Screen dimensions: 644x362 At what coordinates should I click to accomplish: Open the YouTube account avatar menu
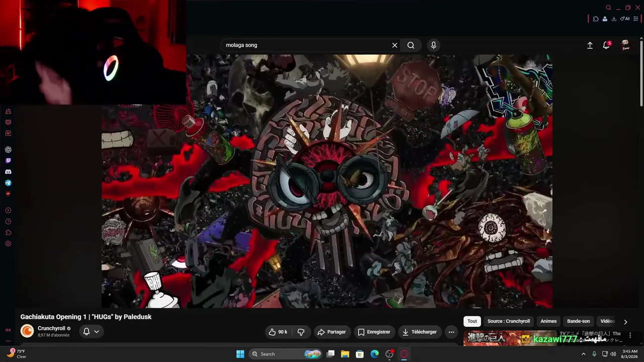click(x=625, y=45)
